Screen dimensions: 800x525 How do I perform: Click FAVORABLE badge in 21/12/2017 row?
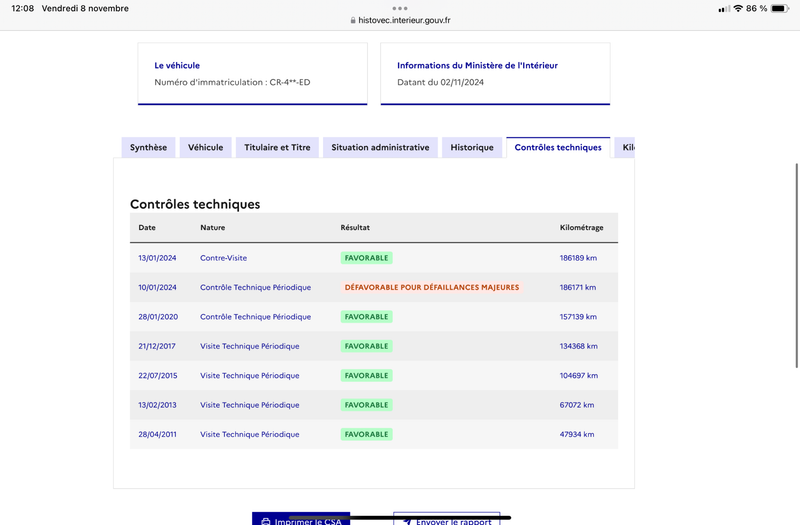click(x=366, y=346)
